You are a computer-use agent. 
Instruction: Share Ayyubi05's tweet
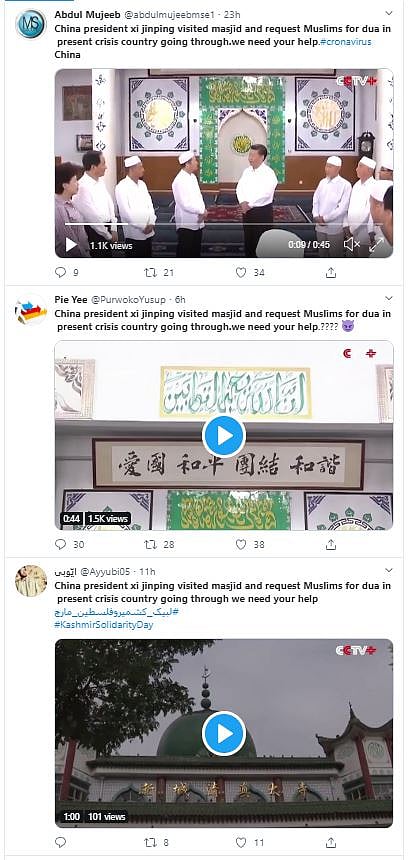tap(331, 842)
